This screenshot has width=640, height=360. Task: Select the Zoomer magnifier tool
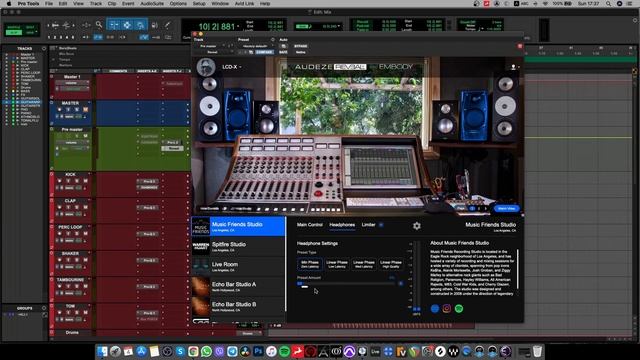tap(99, 25)
